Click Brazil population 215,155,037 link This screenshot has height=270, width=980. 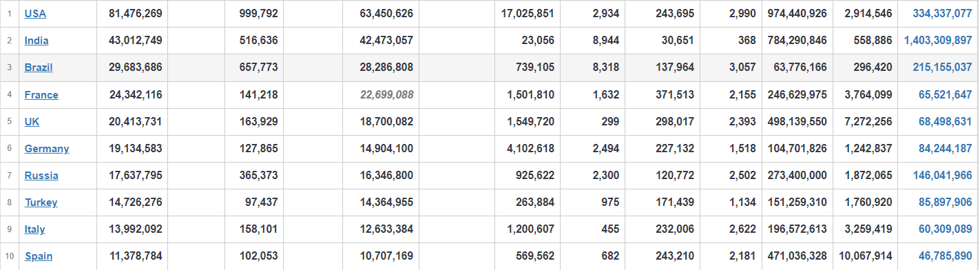(942, 67)
